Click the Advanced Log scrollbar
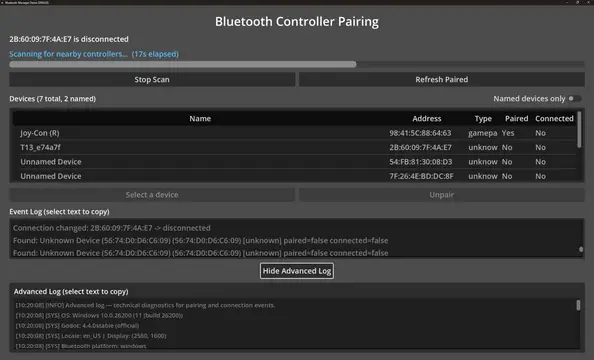Viewport: 594px width, 360px height. 578,305
